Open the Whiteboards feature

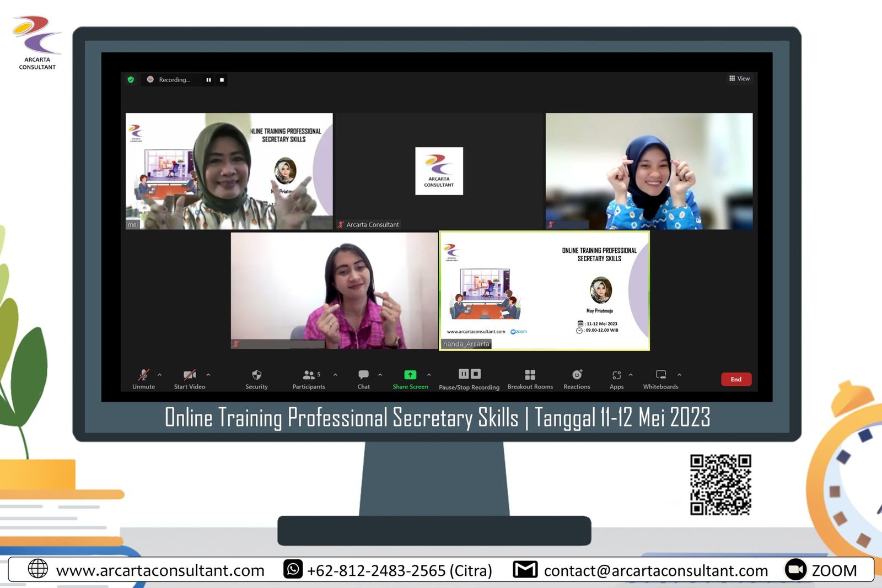[x=660, y=374]
